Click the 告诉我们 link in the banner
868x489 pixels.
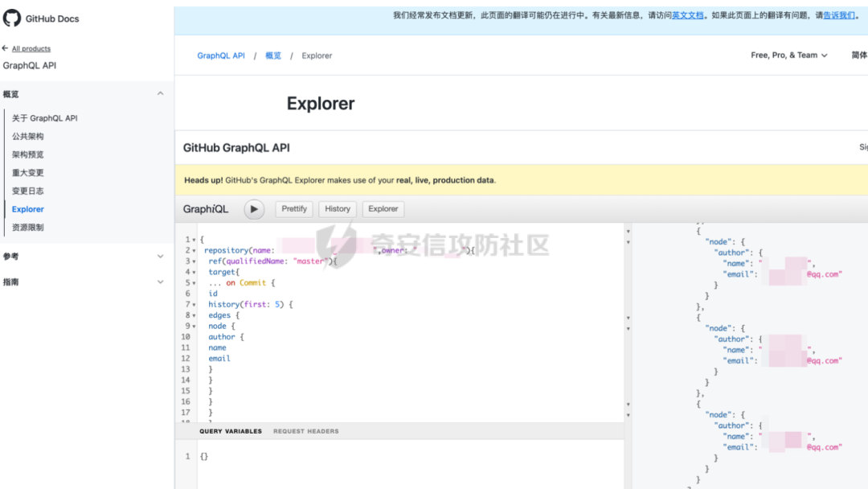(x=839, y=15)
